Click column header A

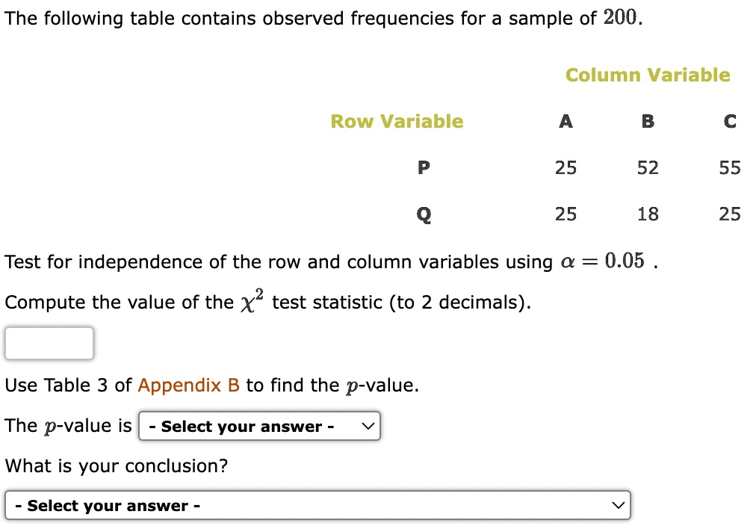pyautogui.click(x=566, y=121)
